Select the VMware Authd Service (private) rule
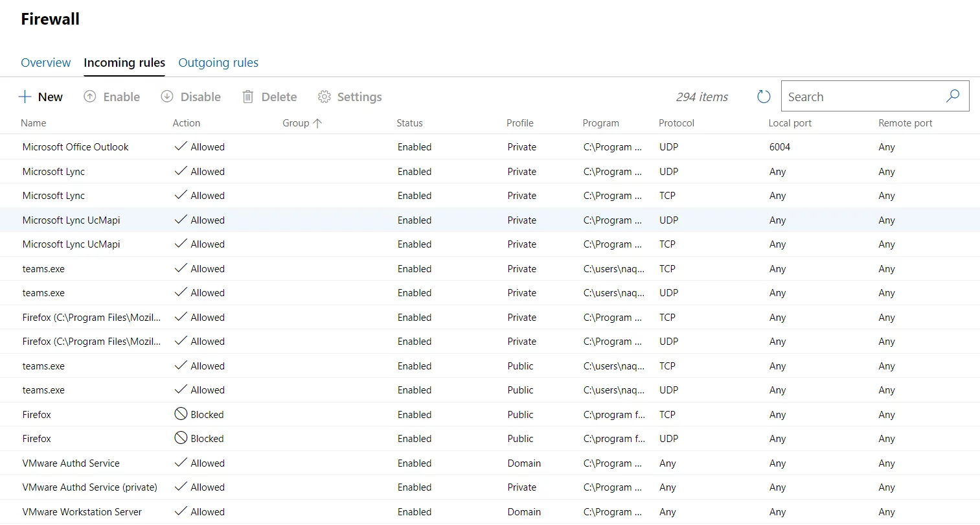Image resolution: width=980 pixels, height=525 pixels. click(x=490, y=487)
